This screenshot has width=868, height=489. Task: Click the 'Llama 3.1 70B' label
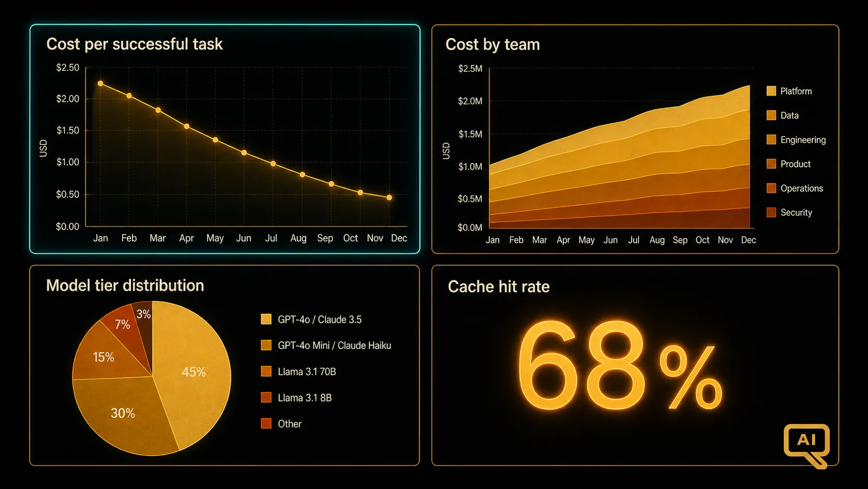307,372
